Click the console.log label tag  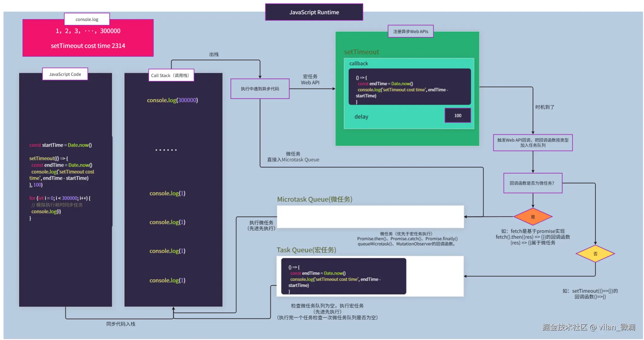[87, 19]
